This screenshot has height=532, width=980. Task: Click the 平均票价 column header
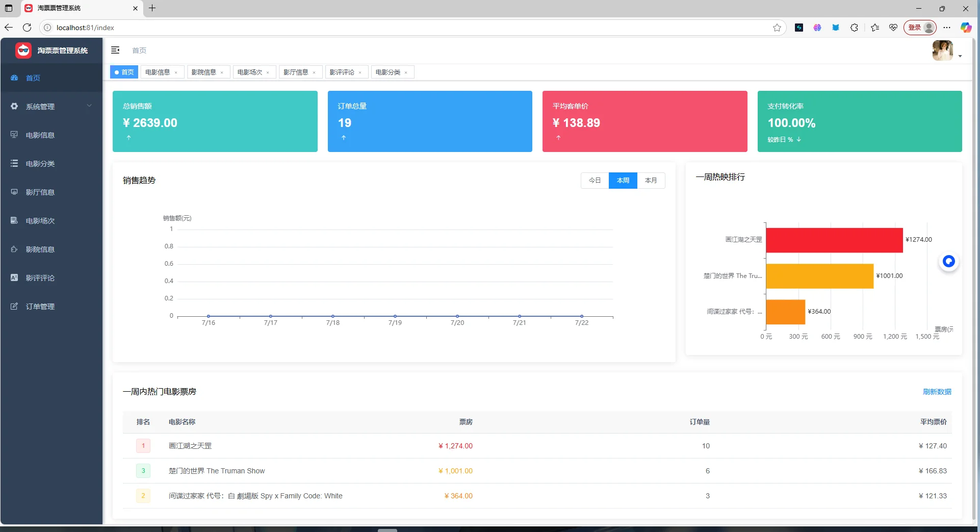(934, 422)
